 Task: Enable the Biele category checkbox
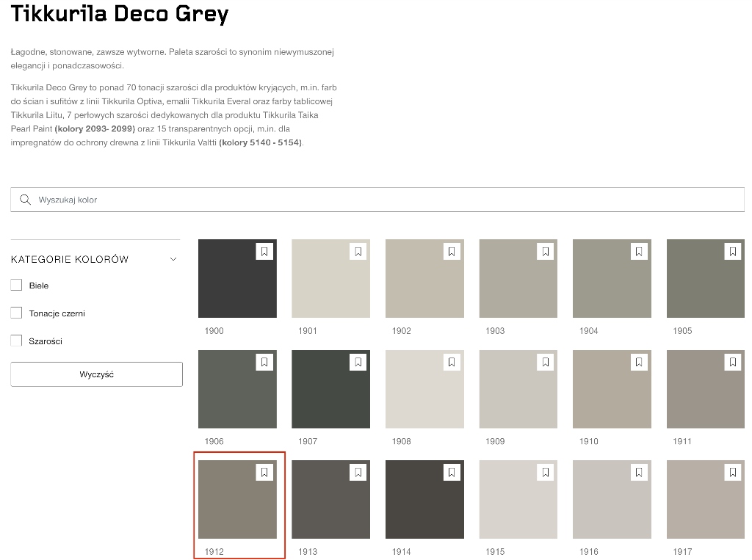coord(16,285)
